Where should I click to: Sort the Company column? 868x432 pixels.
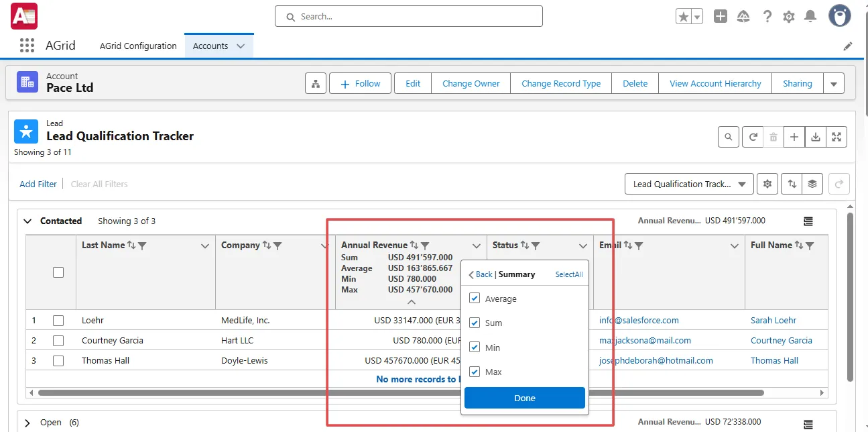266,246
